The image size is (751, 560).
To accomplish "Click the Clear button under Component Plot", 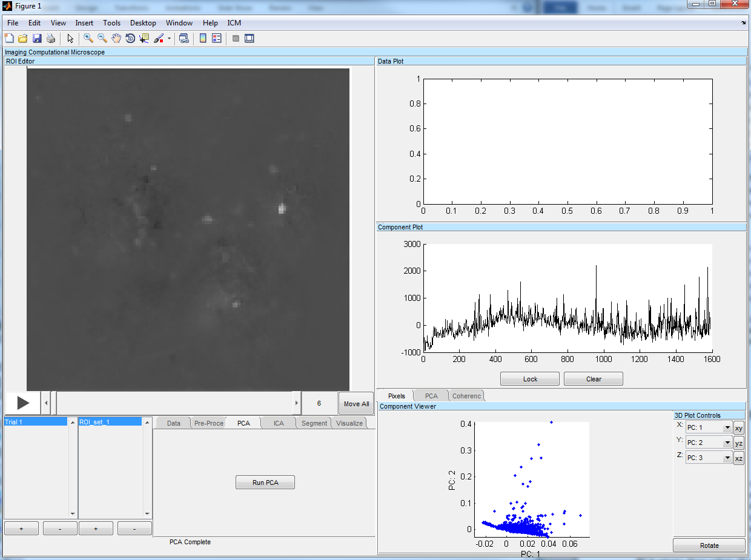I will (594, 379).
